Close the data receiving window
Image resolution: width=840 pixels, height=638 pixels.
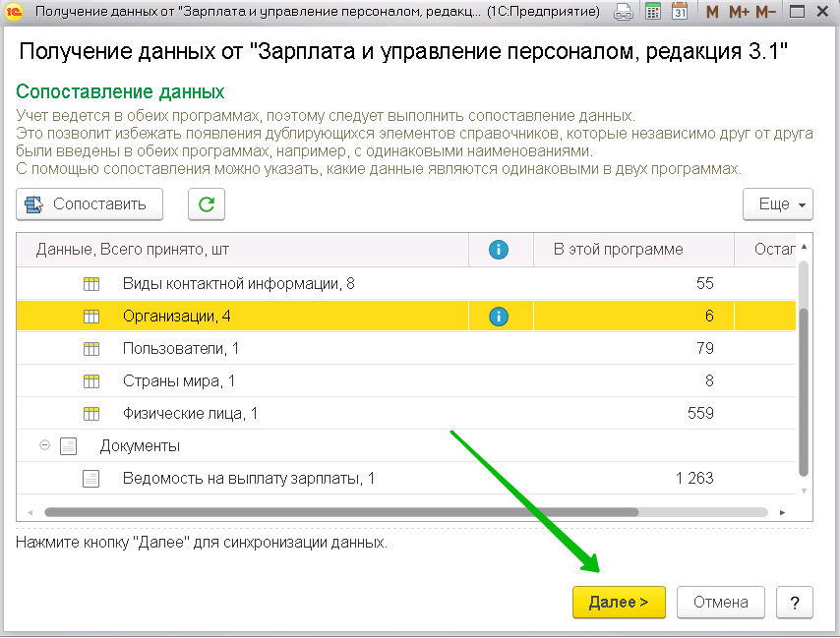point(823,11)
